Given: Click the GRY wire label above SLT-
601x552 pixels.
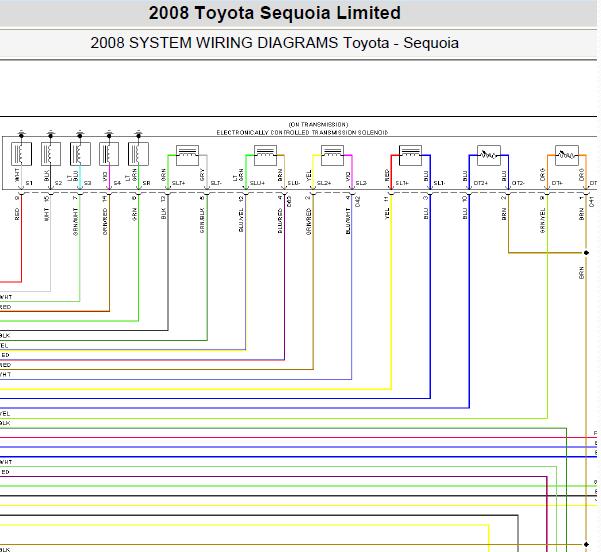Looking at the screenshot, I should (202, 175).
